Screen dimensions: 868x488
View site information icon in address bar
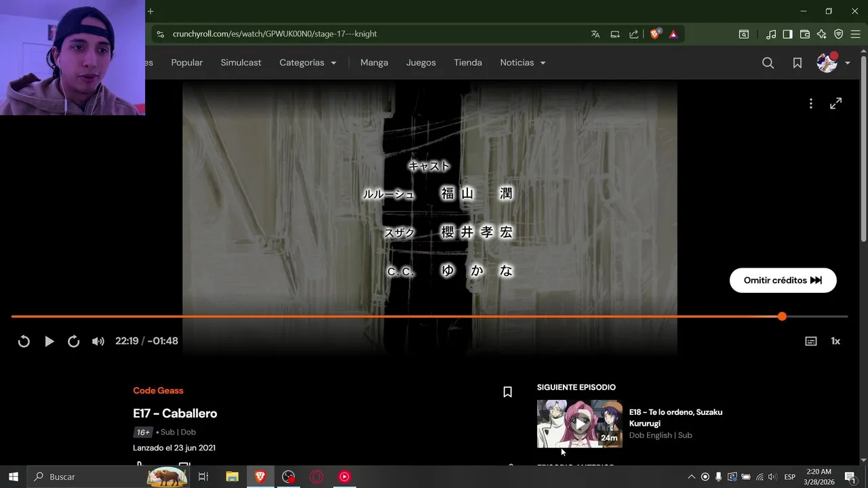pos(159,34)
